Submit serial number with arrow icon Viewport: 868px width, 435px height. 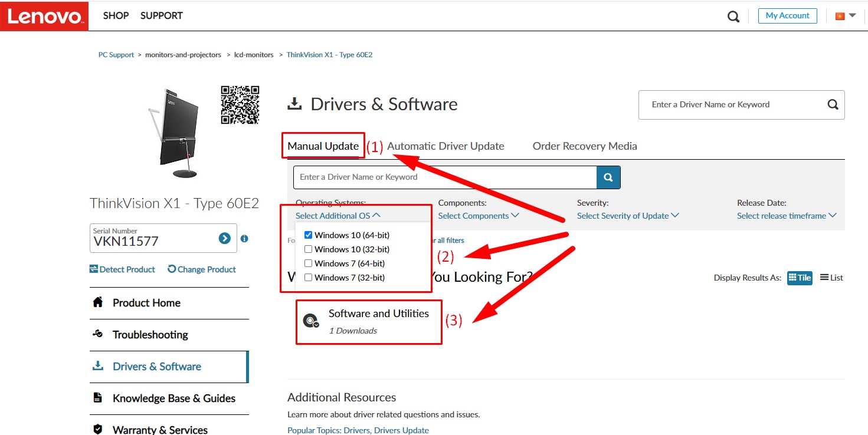pyautogui.click(x=224, y=238)
